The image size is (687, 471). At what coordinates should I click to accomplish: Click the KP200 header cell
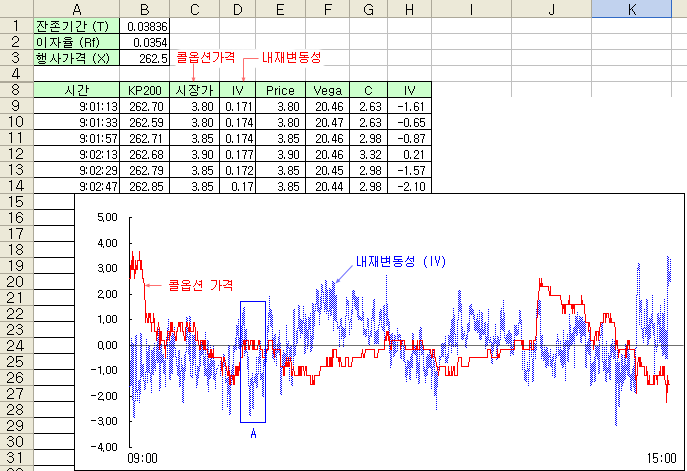[146, 90]
